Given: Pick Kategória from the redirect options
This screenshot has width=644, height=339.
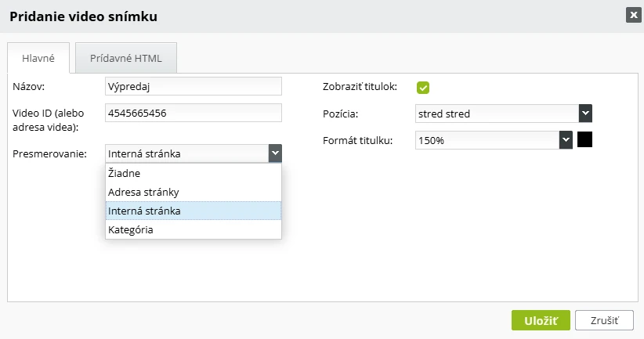Looking at the screenshot, I should coord(194,230).
